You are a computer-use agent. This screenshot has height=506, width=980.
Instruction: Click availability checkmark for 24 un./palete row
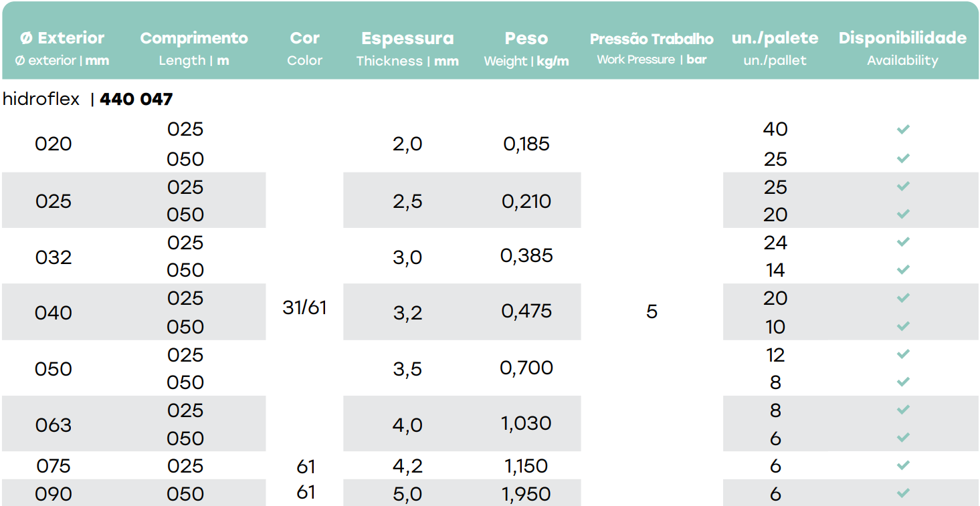903,241
